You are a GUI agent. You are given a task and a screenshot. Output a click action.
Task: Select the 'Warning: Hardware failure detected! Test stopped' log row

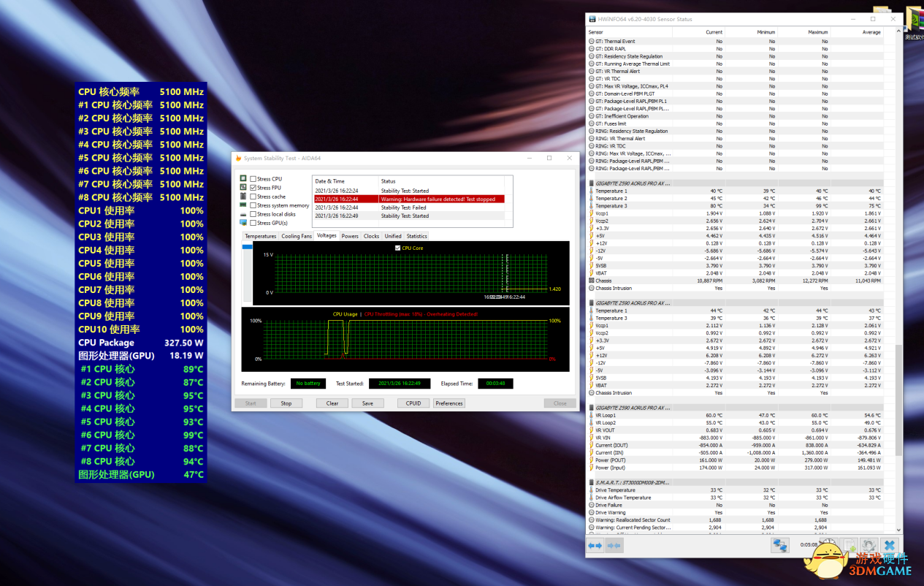pyautogui.click(x=408, y=199)
